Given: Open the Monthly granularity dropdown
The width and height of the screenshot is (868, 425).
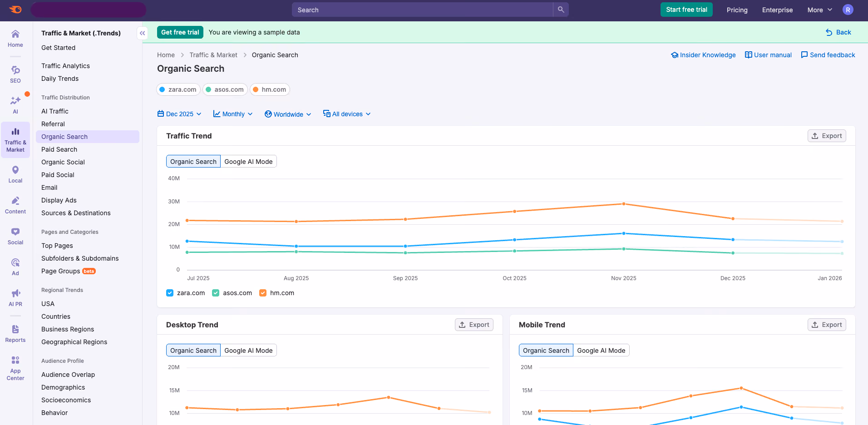Looking at the screenshot, I should point(233,114).
